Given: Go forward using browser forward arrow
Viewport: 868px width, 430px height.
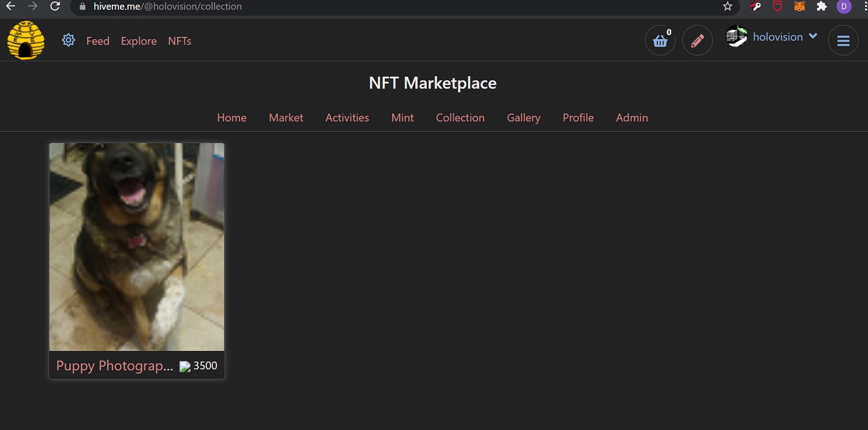Looking at the screenshot, I should (33, 6).
